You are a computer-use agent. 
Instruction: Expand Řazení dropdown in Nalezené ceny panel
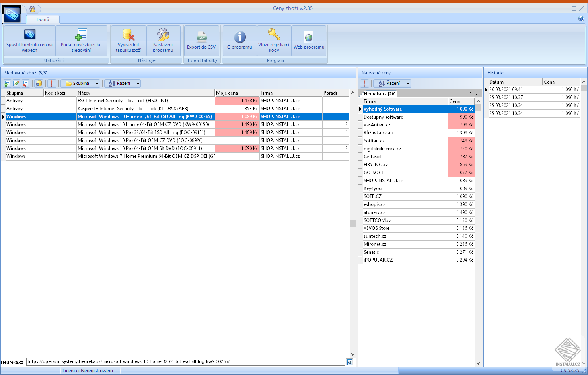[393, 84]
